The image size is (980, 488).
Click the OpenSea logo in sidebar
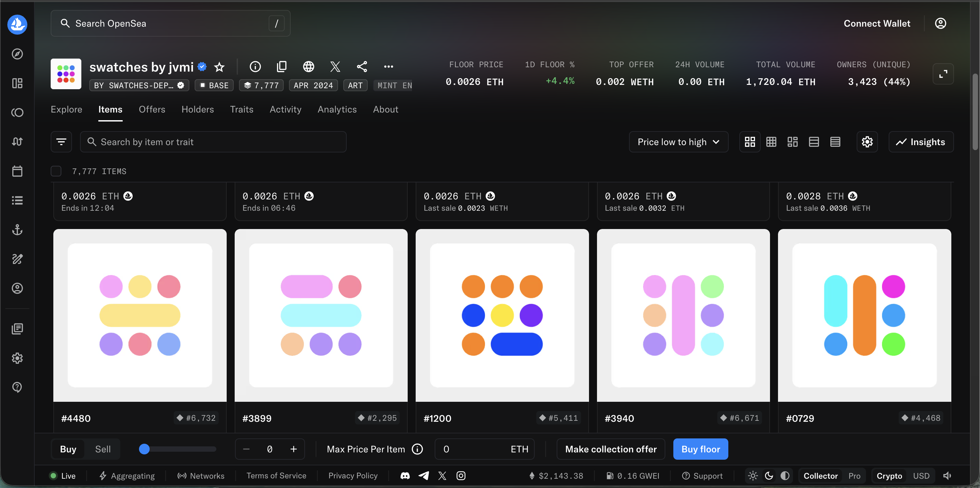tap(17, 24)
